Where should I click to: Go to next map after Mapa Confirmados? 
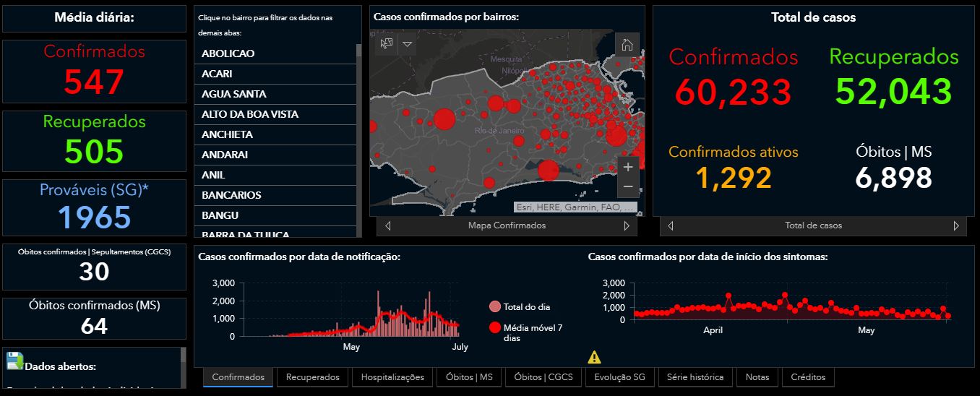pos(627,226)
